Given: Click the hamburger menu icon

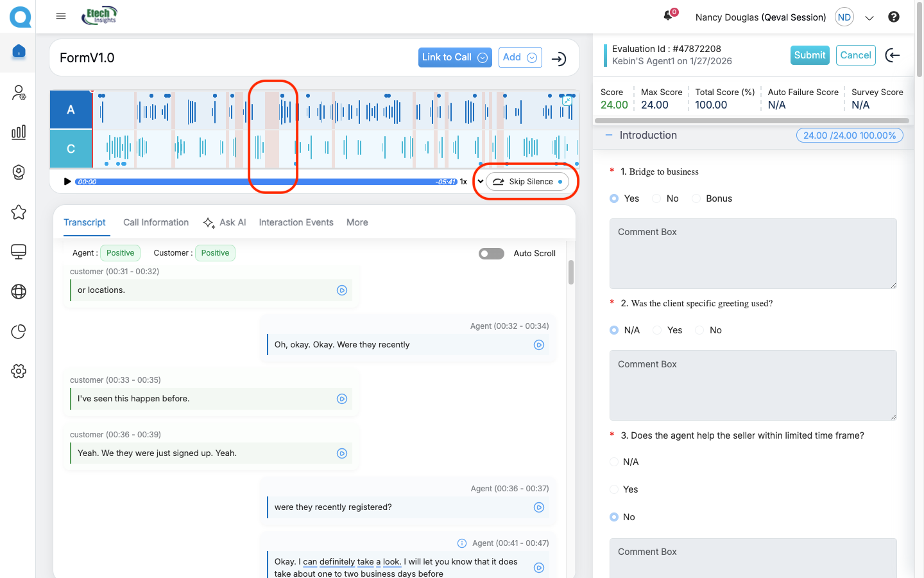Looking at the screenshot, I should 61,16.
